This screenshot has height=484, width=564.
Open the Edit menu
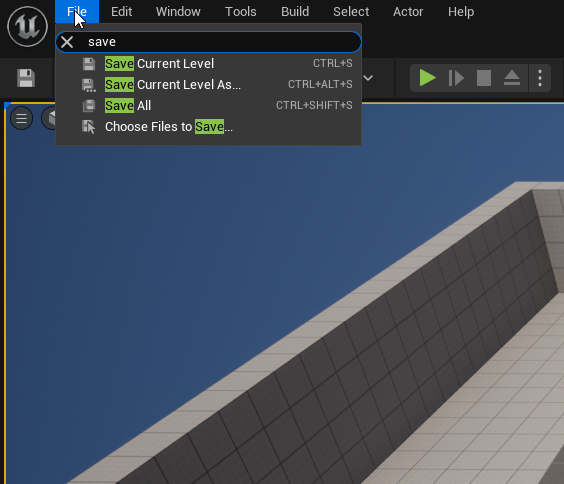122,12
